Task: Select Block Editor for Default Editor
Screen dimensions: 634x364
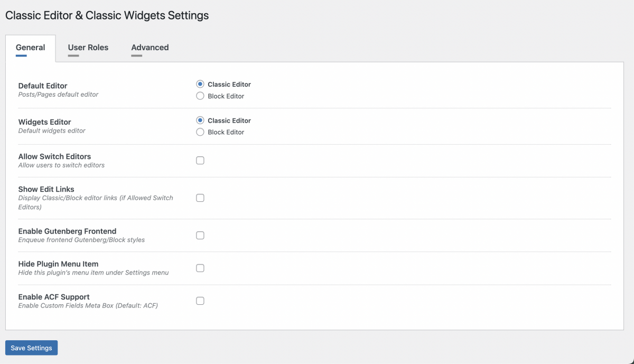Action: 200,96
